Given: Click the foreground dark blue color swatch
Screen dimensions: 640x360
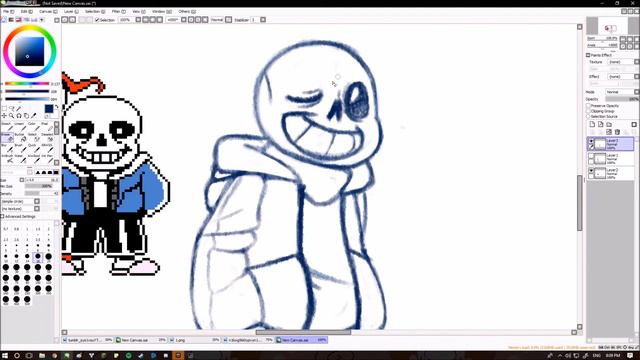Looking at the screenshot, I should pos(49,109).
